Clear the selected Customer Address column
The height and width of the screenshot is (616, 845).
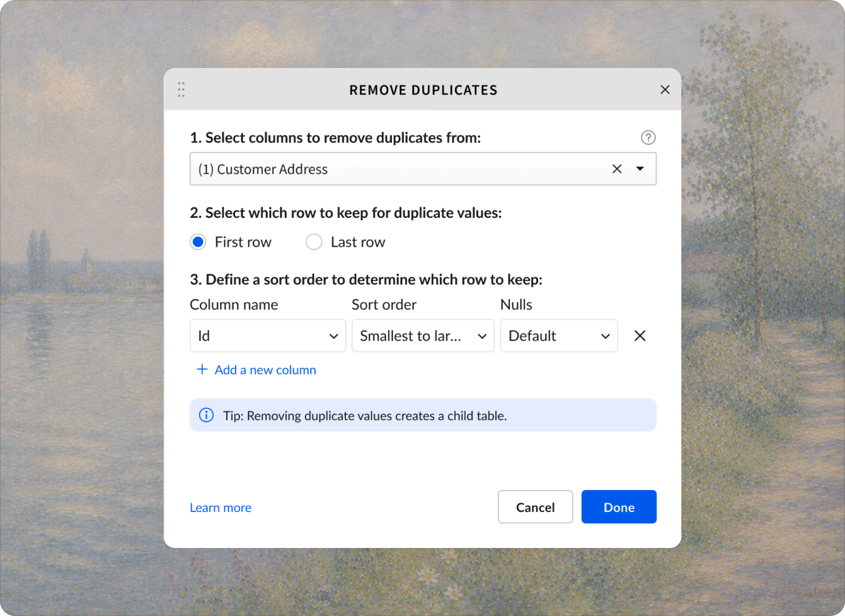pos(617,169)
